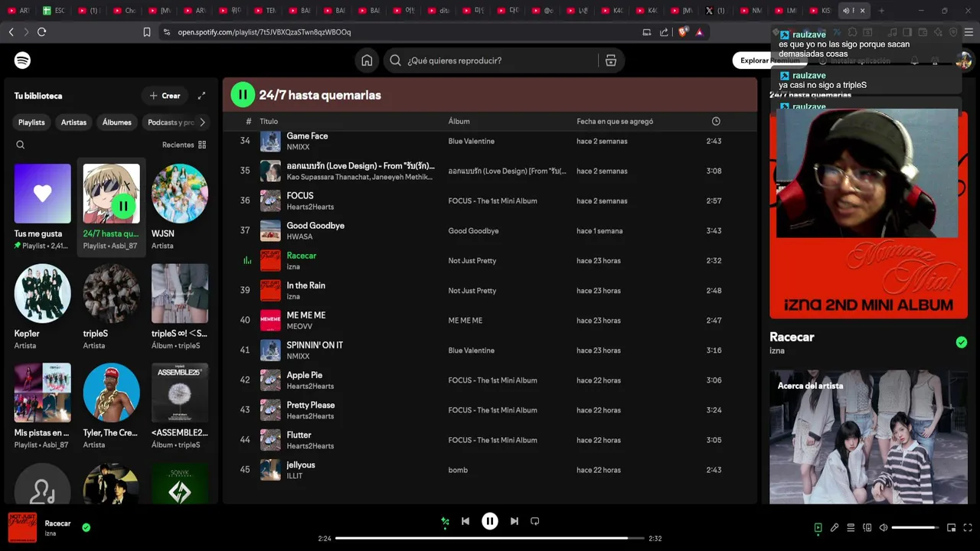Filter library by Playlists
The height and width of the screenshot is (551, 980).
(31, 122)
